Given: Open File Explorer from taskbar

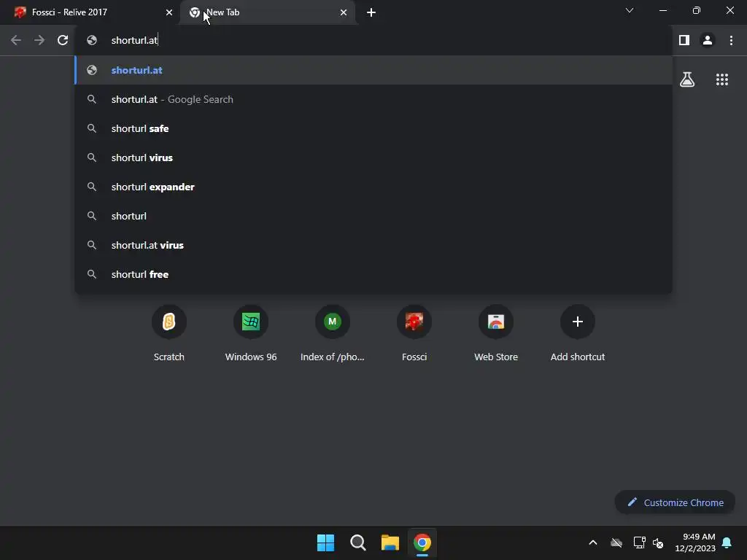Looking at the screenshot, I should click(390, 542).
